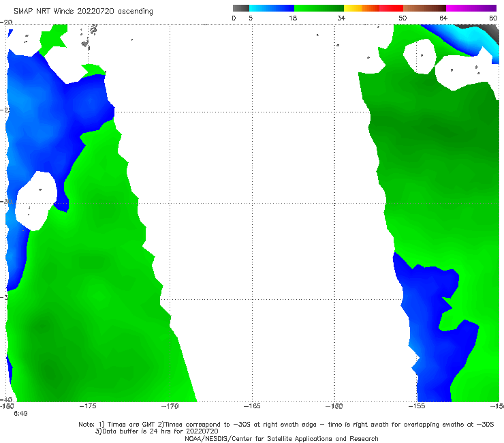Screen dimensions: 504x443
Task: Click the cyan-to-blue segment of the color bar
Action: coord(272,8)
